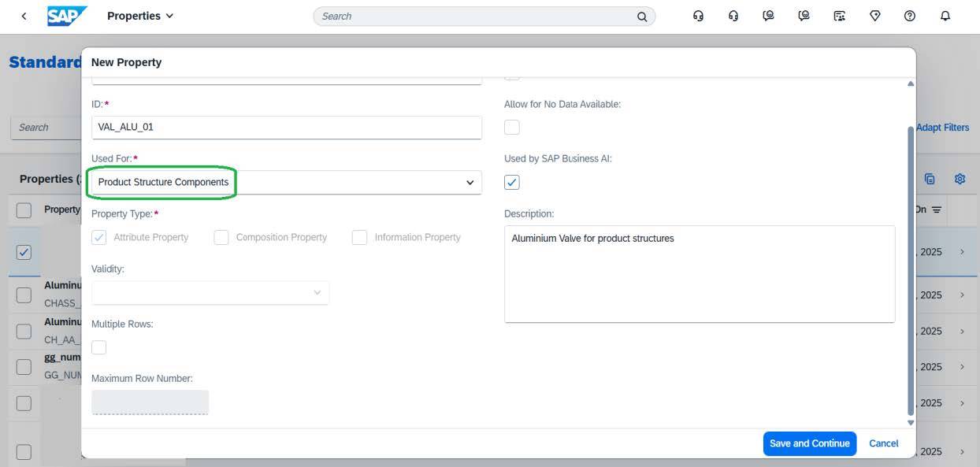Open the Used For dropdown arrow

click(470, 182)
